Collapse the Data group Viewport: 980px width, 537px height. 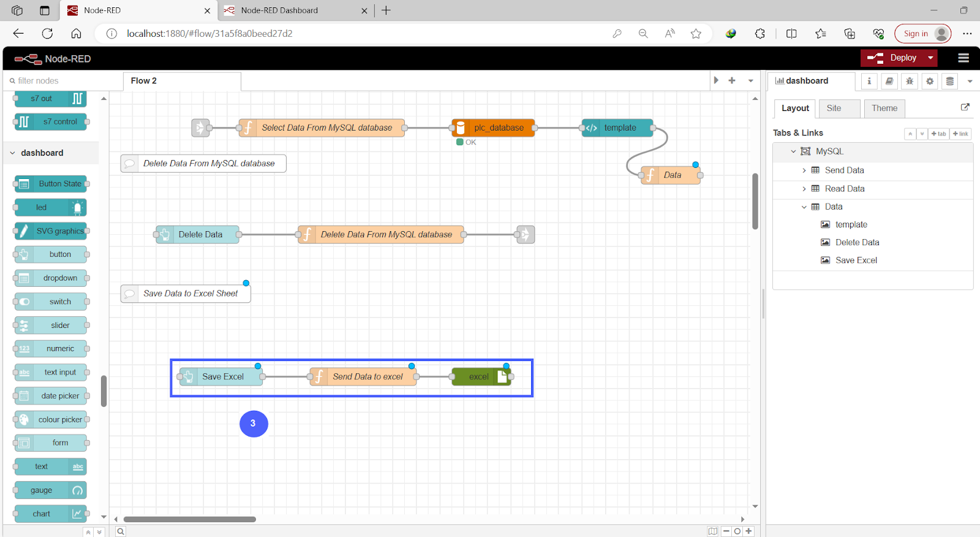pos(804,207)
